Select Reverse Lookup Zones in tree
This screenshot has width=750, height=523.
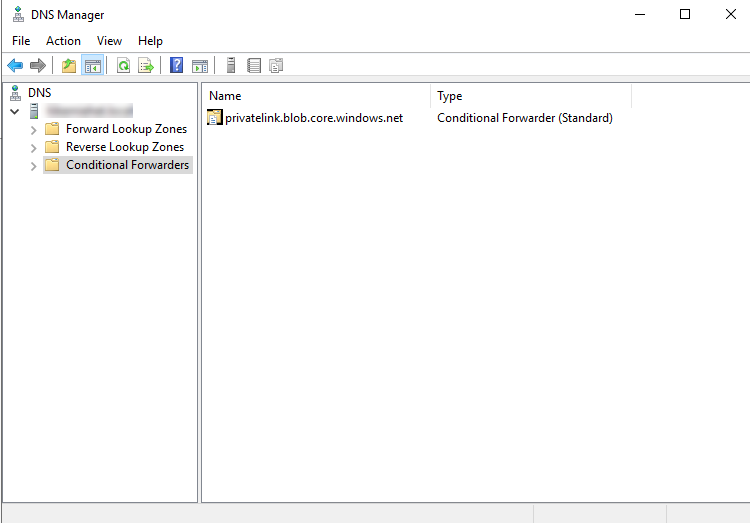125,146
